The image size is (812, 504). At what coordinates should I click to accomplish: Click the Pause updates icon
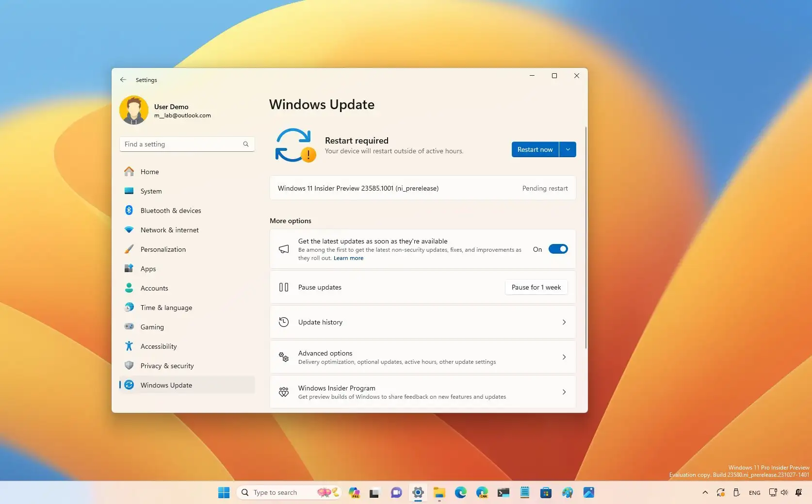tap(284, 287)
